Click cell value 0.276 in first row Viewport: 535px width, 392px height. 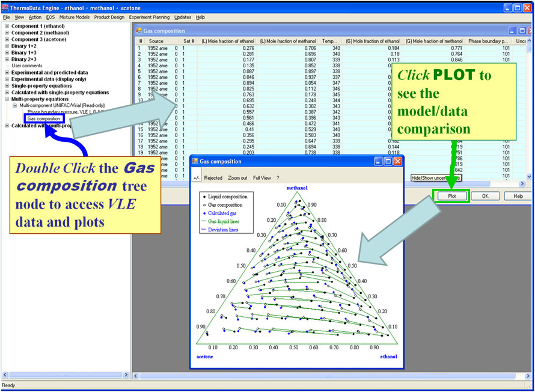tap(248, 48)
